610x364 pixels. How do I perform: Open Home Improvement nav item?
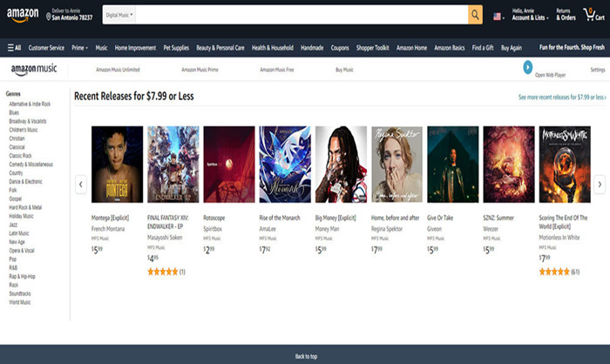click(135, 48)
